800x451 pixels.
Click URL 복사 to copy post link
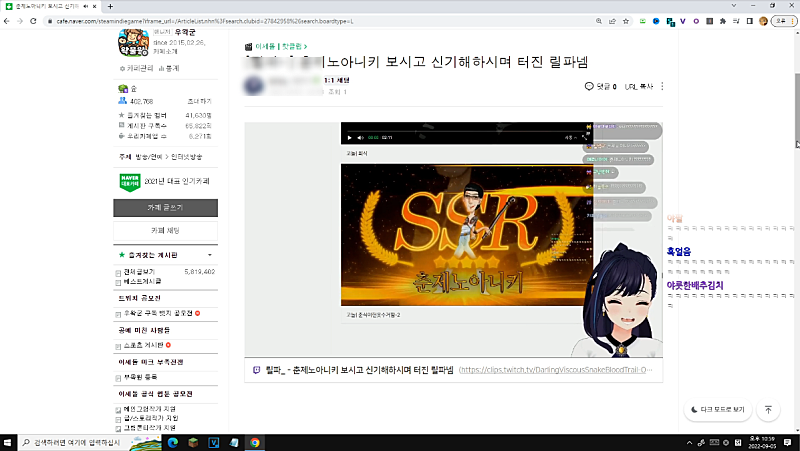(x=638, y=87)
